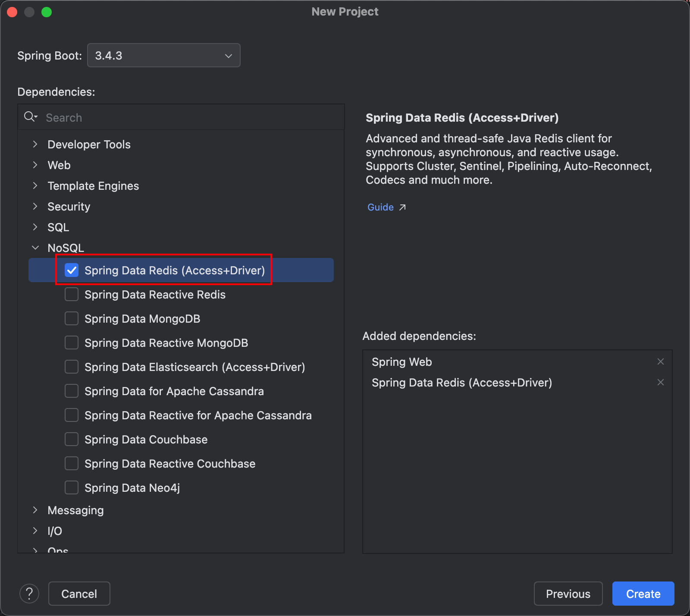Click the Web category label
The width and height of the screenshot is (690, 616).
coord(59,165)
